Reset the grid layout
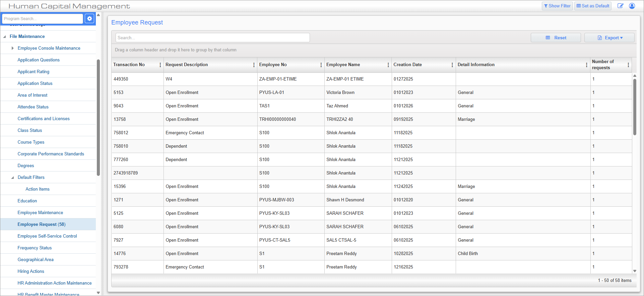Screen dimensions: 644x296 coord(556,38)
